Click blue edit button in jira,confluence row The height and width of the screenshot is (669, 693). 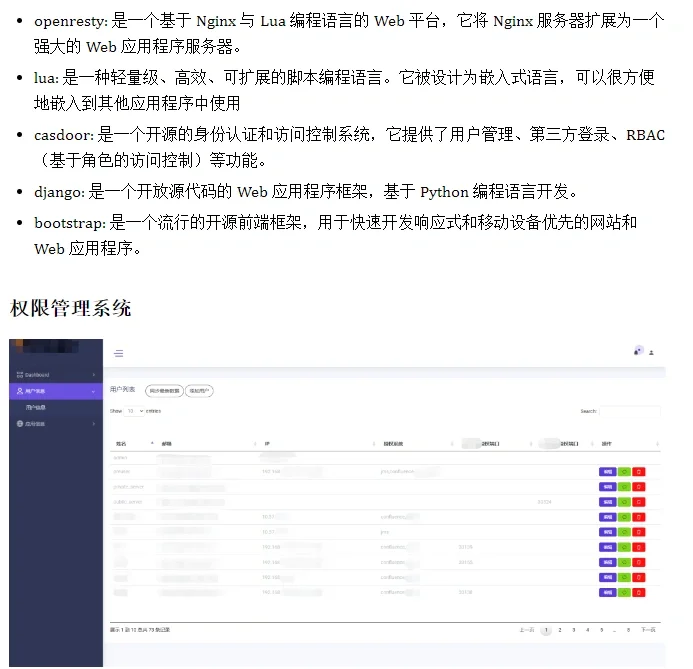[x=608, y=472]
